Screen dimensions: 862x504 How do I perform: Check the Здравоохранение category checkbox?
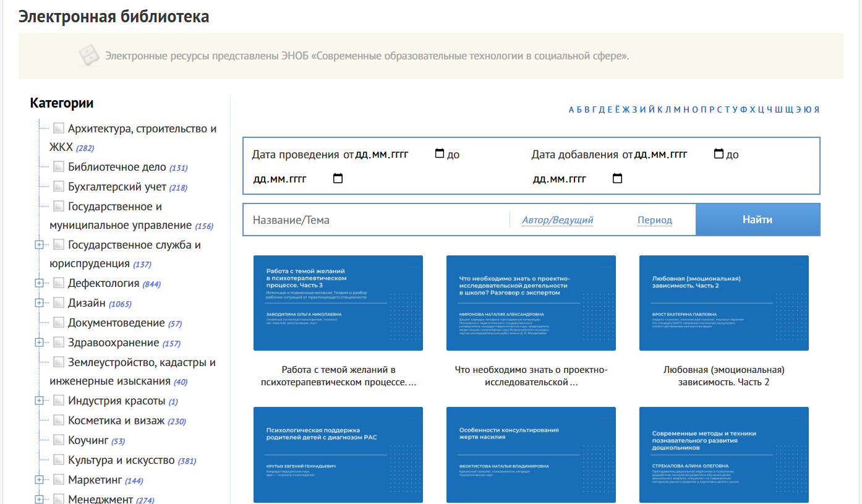59,342
